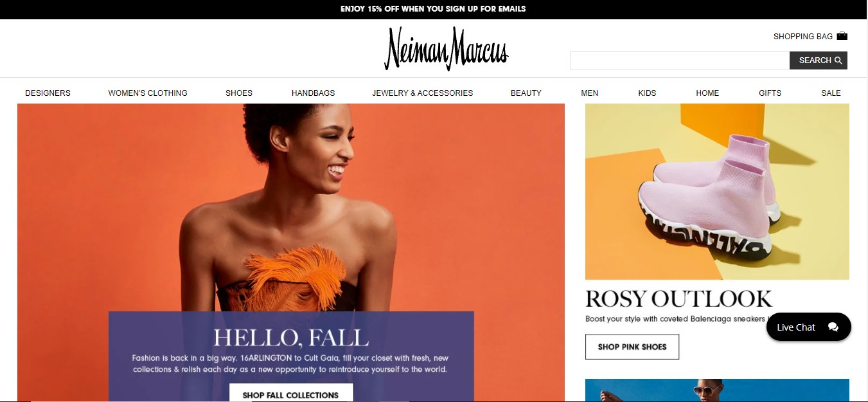The height and width of the screenshot is (402, 868).
Task: Click the email signup 15% off banner
Action: [434, 9]
